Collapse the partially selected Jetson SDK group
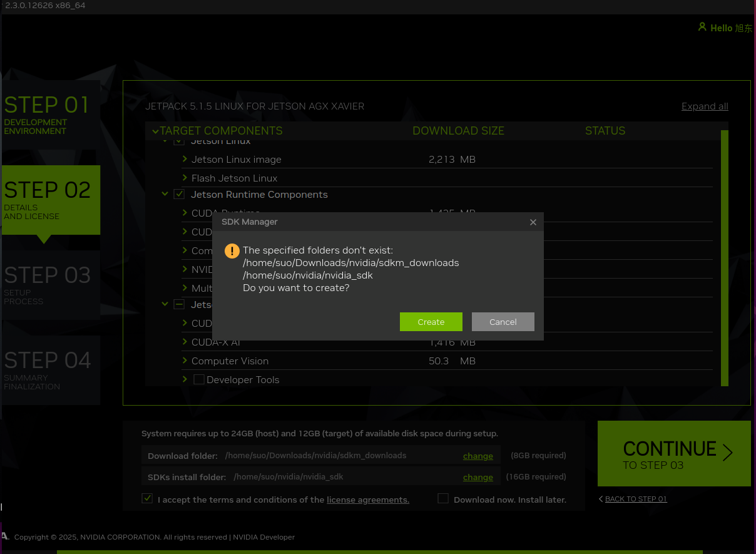 tap(165, 304)
